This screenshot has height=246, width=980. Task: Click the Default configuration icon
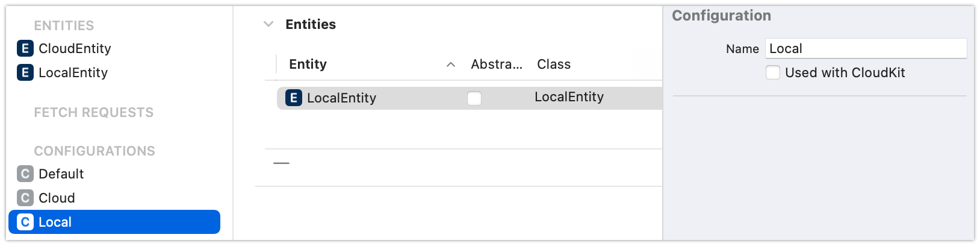pyautogui.click(x=25, y=174)
